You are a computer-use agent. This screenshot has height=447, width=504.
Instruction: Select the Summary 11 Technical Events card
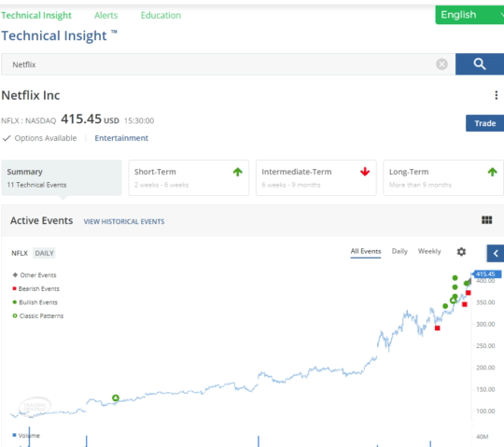tap(62, 177)
